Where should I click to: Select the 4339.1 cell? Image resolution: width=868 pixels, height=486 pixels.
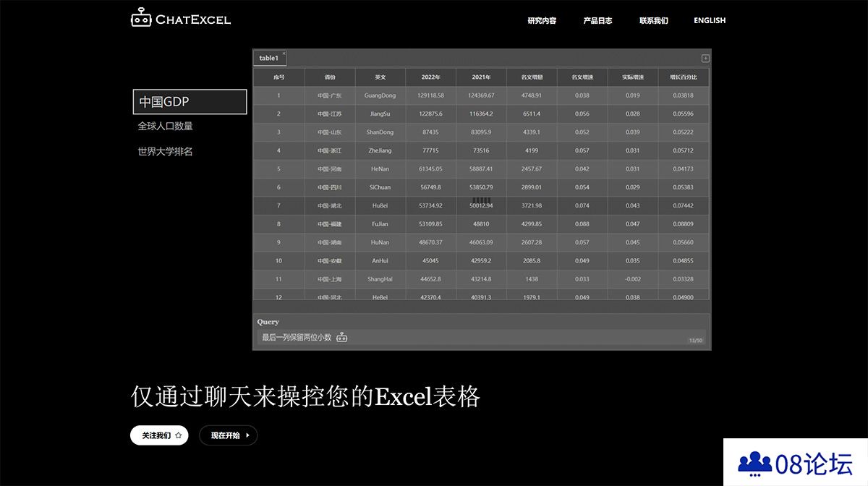click(532, 132)
